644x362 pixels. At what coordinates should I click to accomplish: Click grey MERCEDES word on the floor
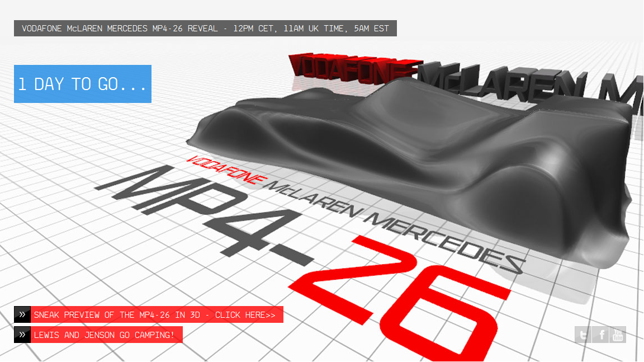tap(447, 241)
